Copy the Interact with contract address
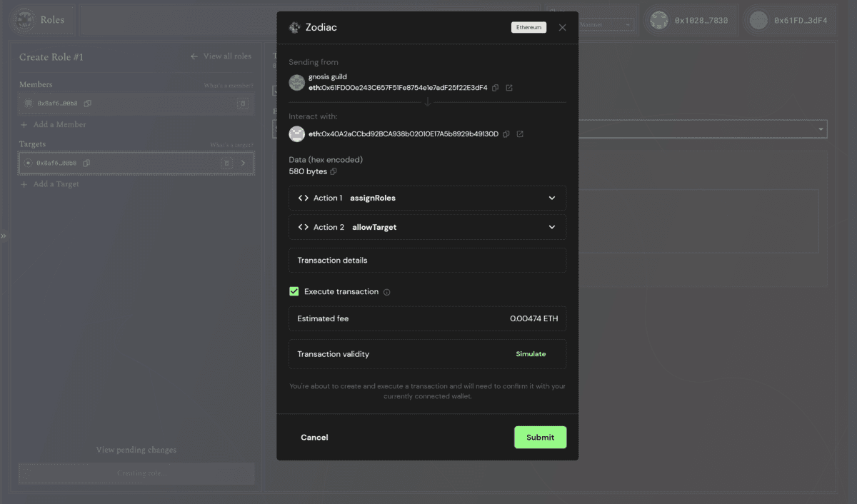Viewport: 857px width, 504px height. tap(506, 134)
